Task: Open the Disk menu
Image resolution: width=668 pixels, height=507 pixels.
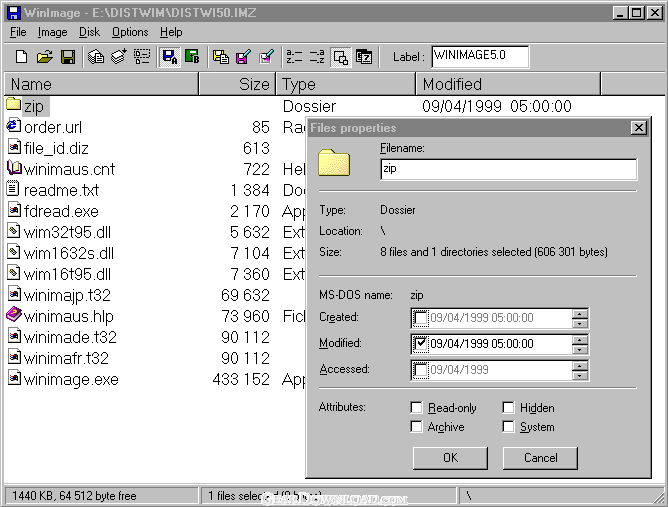Action: pos(89,32)
